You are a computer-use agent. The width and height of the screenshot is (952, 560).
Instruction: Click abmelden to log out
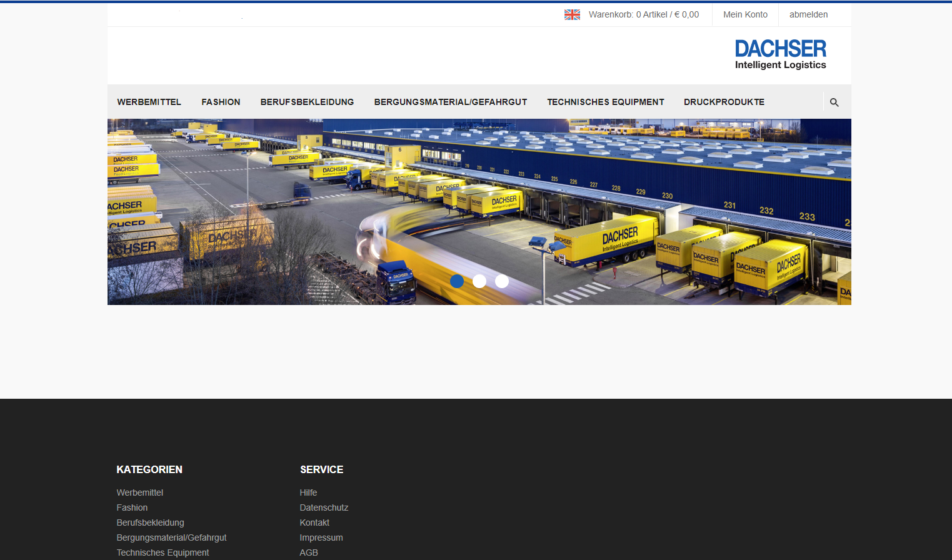808,14
